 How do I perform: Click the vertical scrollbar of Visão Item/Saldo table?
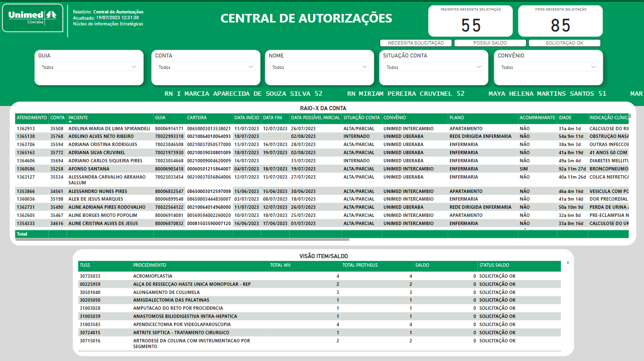tap(568, 262)
